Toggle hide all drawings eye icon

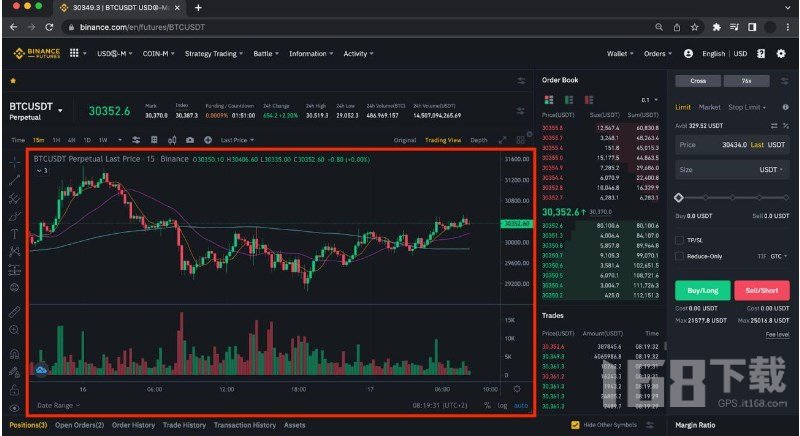coord(14,408)
